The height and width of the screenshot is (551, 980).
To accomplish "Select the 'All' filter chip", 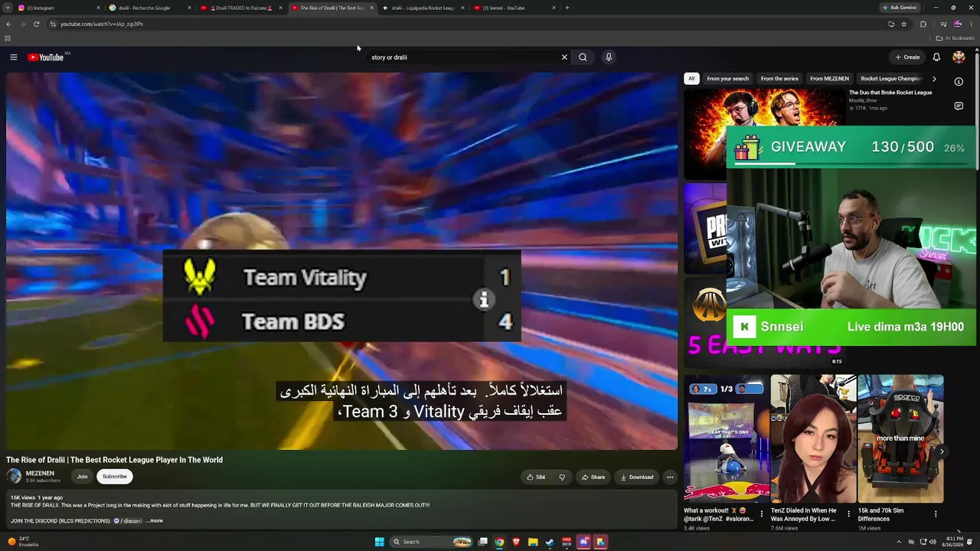I will point(691,79).
